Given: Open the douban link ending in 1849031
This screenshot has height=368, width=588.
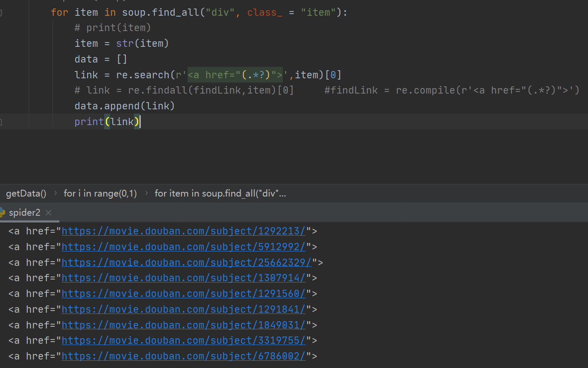Looking at the screenshot, I should (184, 325).
